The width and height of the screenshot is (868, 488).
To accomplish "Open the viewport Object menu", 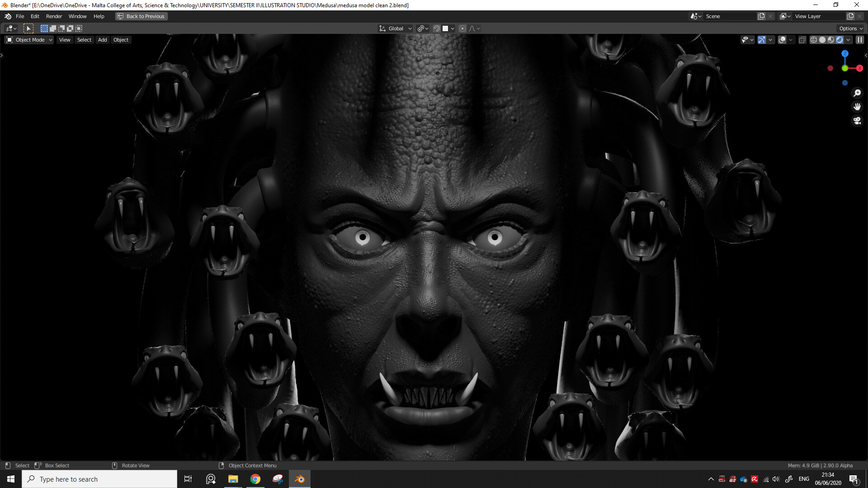I will 121,40.
